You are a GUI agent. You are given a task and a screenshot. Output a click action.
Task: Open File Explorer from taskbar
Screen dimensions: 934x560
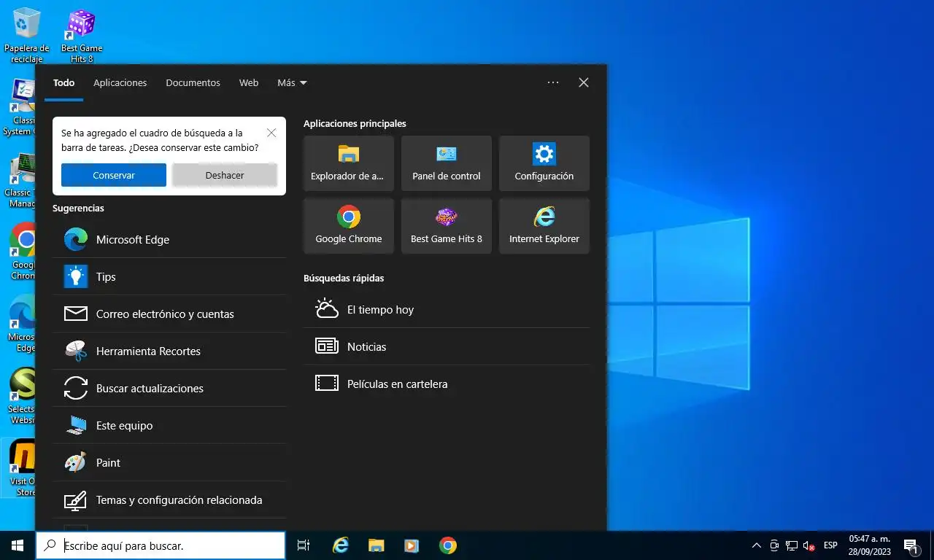(x=377, y=545)
